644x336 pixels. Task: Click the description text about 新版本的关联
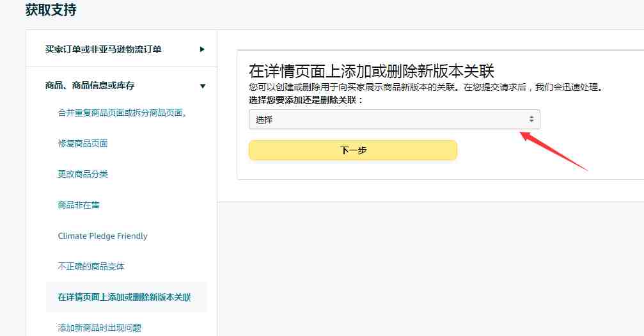(x=427, y=87)
